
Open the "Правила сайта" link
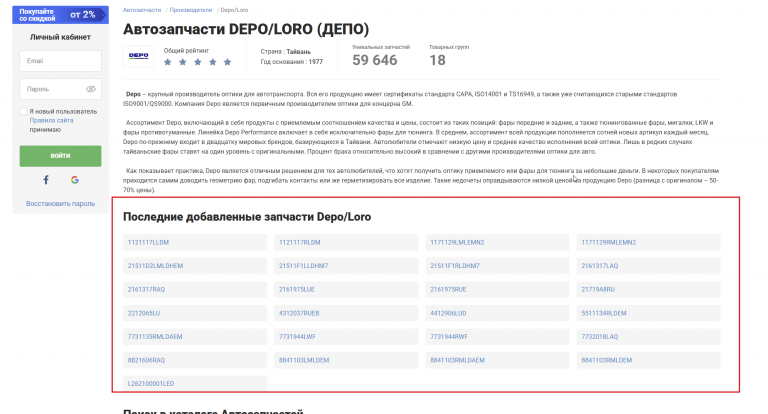51,121
